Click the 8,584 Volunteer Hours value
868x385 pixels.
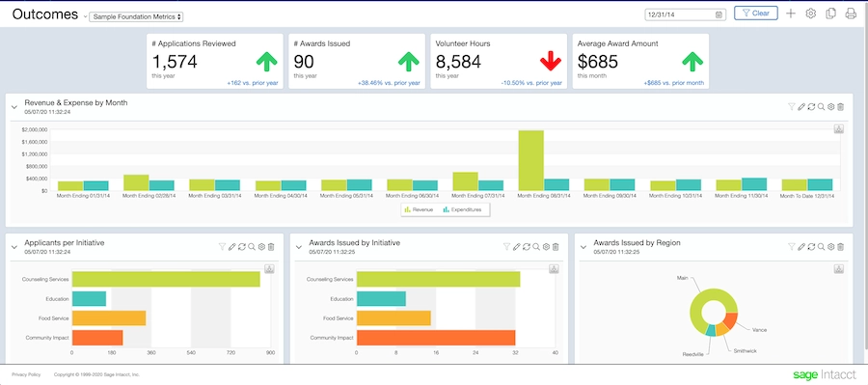click(x=458, y=62)
